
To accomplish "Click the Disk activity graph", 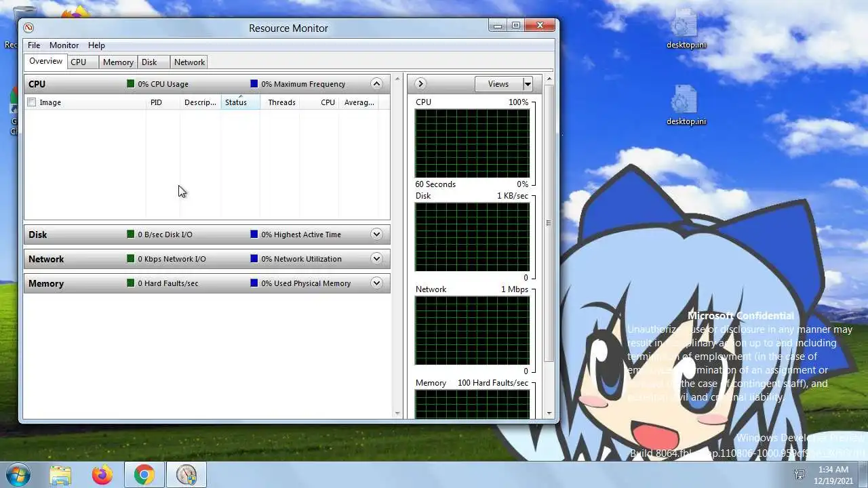I will [473, 237].
